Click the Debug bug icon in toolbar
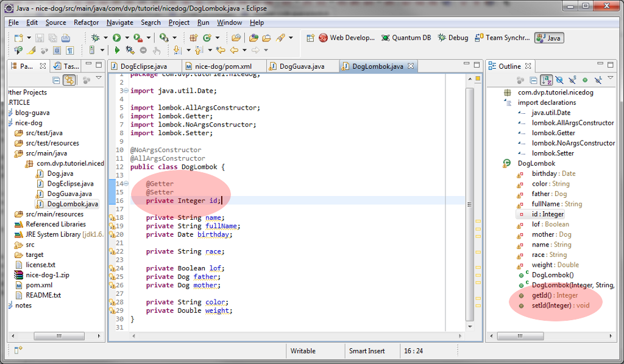This screenshot has height=364, width=624. (x=96, y=38)
